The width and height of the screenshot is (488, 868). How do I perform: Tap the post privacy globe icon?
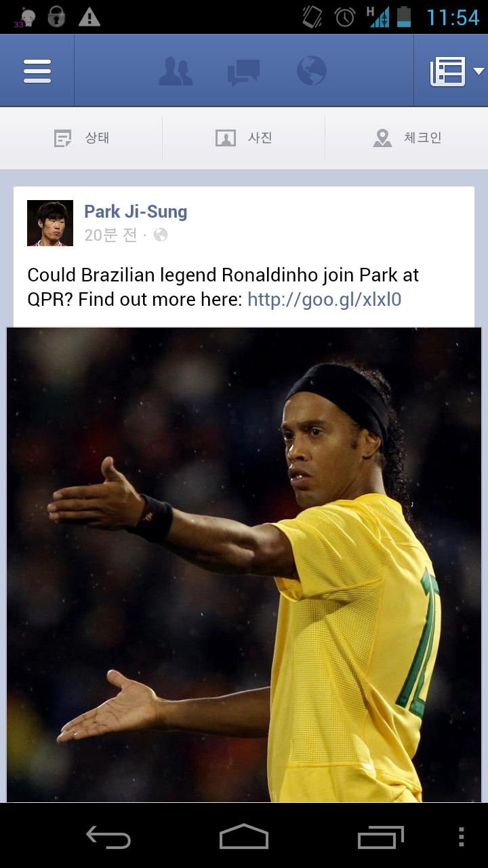tap(161, 235)
